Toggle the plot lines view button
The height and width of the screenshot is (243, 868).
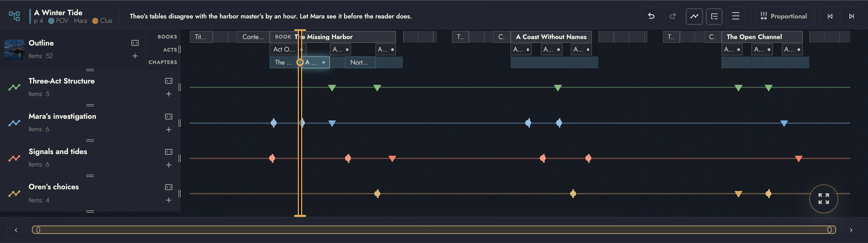694,16
